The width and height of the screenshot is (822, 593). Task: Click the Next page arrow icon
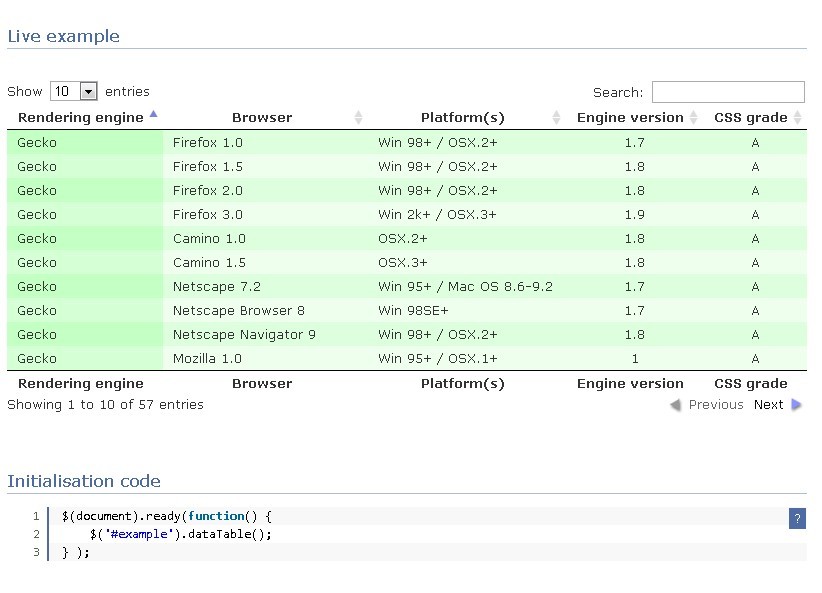click(797, 405)
